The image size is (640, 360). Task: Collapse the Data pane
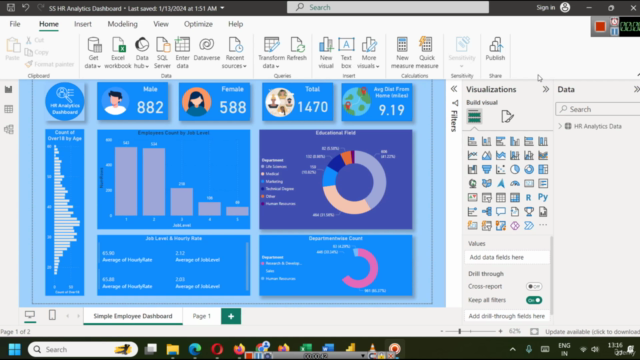(x=636, y=89)
